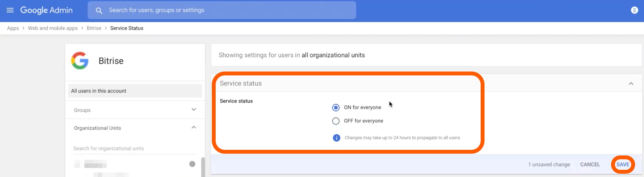
Task: Click Search for organizational units field
Action: [x=135, y=148]
